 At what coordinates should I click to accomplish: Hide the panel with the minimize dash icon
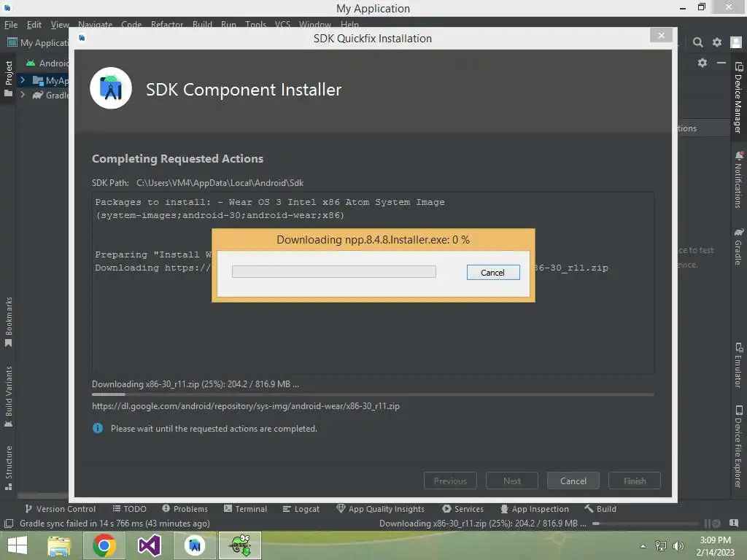point(721,63)
